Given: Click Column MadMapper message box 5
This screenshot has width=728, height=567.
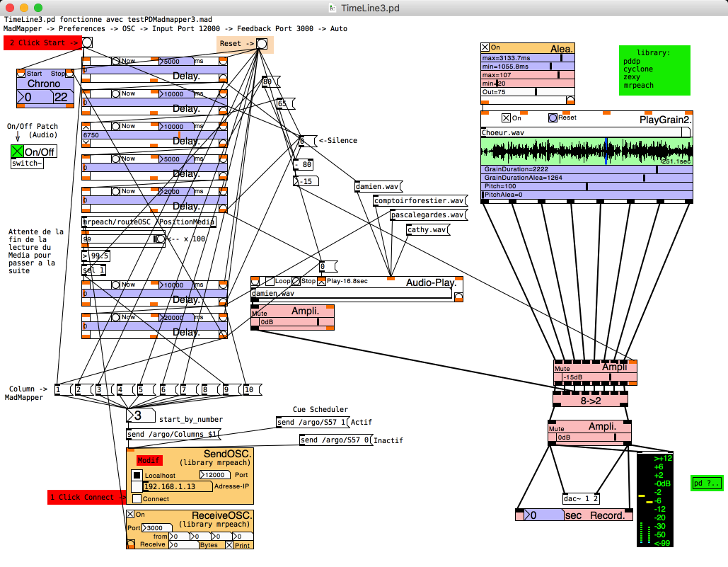Looking at the screenshot, I should [146, 389].
